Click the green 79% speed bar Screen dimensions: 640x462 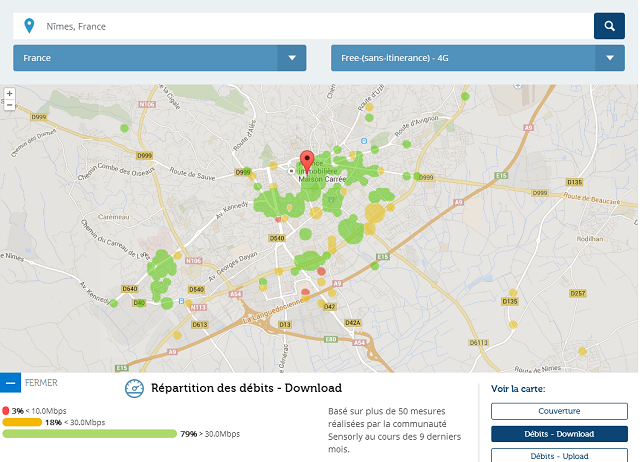point(89,434)
